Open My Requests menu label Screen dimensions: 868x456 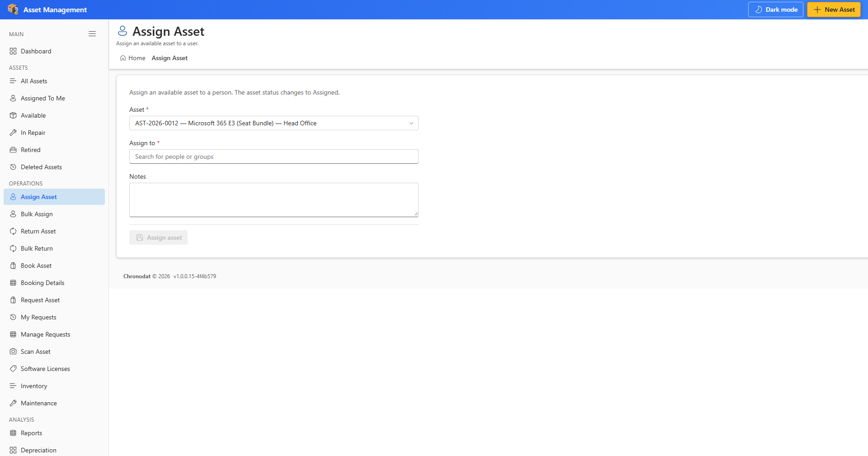click(x=38, y=317)
